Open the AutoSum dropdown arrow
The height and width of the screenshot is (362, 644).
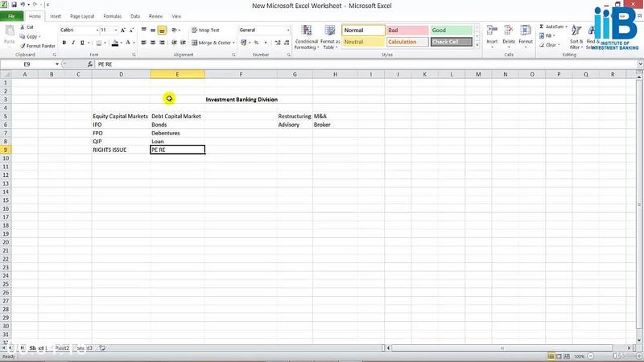(x=566, y=27)
